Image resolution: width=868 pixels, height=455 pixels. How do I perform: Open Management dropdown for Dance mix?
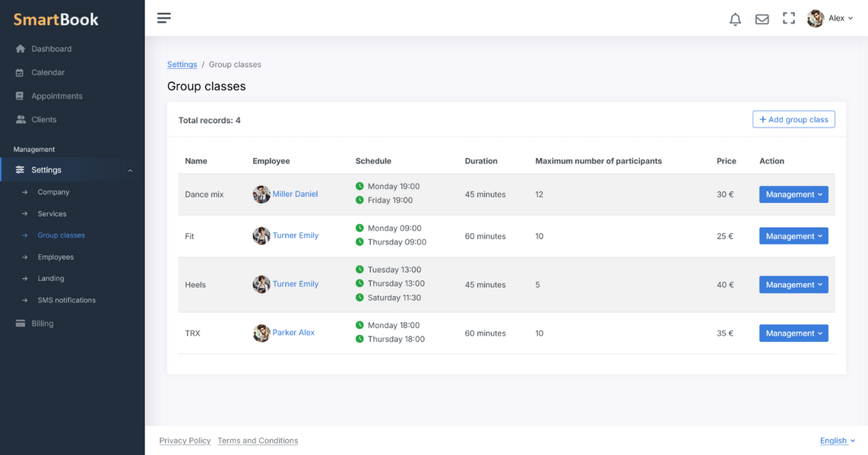[x=794, y=194]
